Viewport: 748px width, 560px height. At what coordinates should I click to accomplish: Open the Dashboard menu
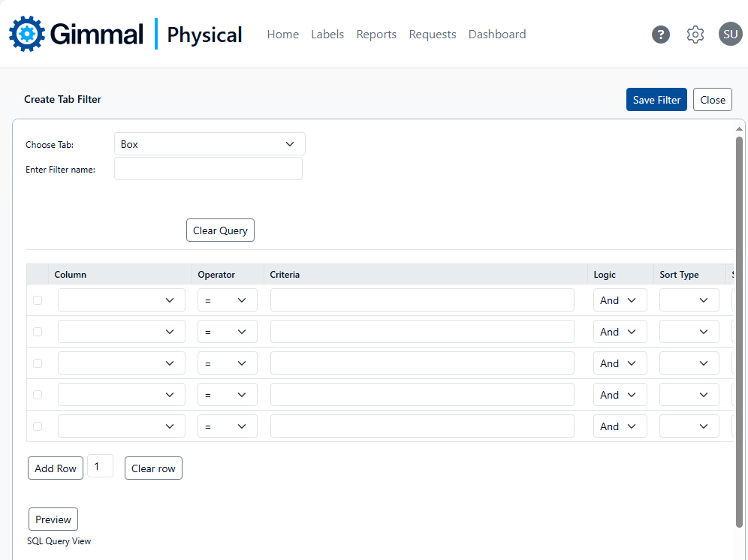(x=497, y=35)
